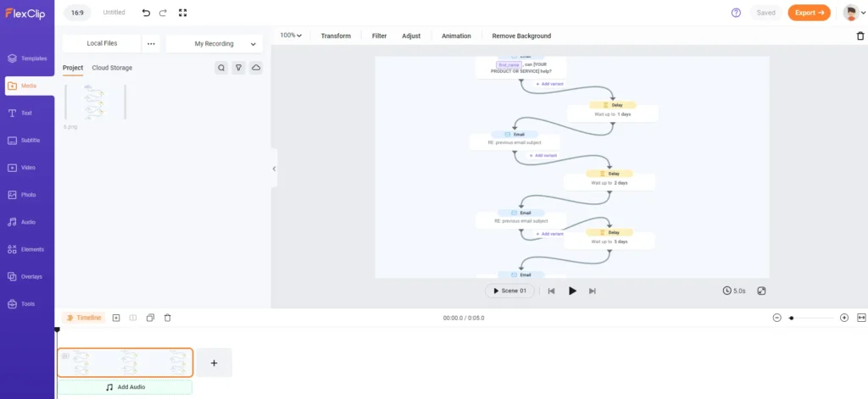Open the Transform options

[336, 36]
